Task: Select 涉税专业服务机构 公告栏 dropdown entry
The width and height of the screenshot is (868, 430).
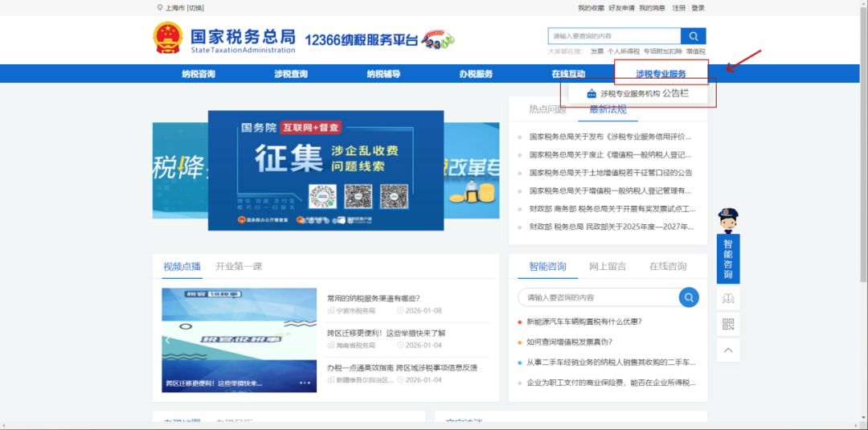Action: [x=637, y=93]
